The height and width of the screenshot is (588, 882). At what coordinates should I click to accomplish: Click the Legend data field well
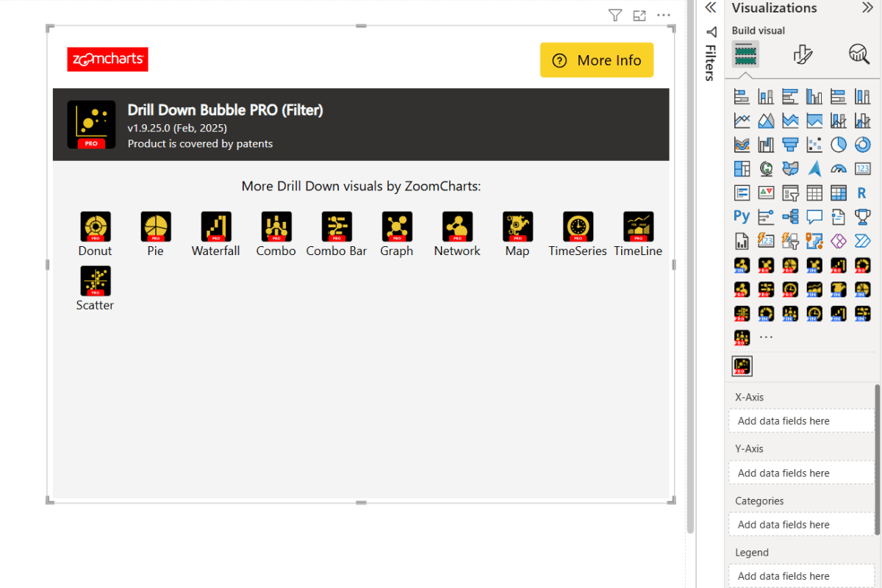click(801, 576)
